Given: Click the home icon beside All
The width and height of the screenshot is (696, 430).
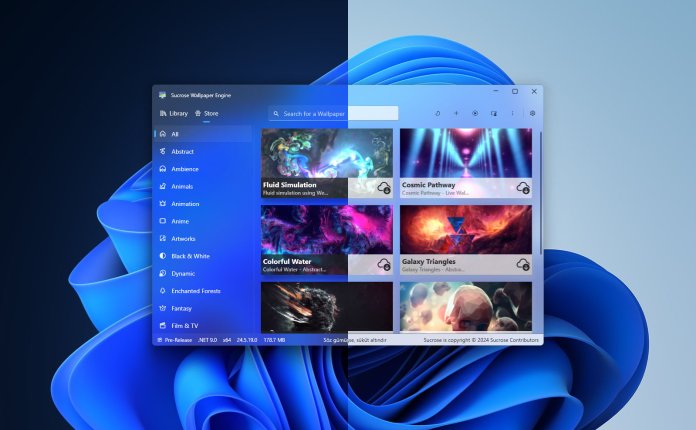Looking at the screenshot, I should tap(163, 134).
